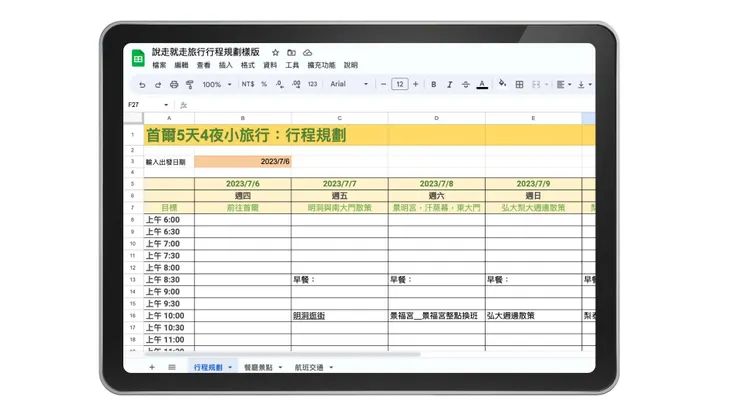The width and height of the screenshot is (740, 416).
Task: Format as NT$ currency
Action: click(248, 84)
